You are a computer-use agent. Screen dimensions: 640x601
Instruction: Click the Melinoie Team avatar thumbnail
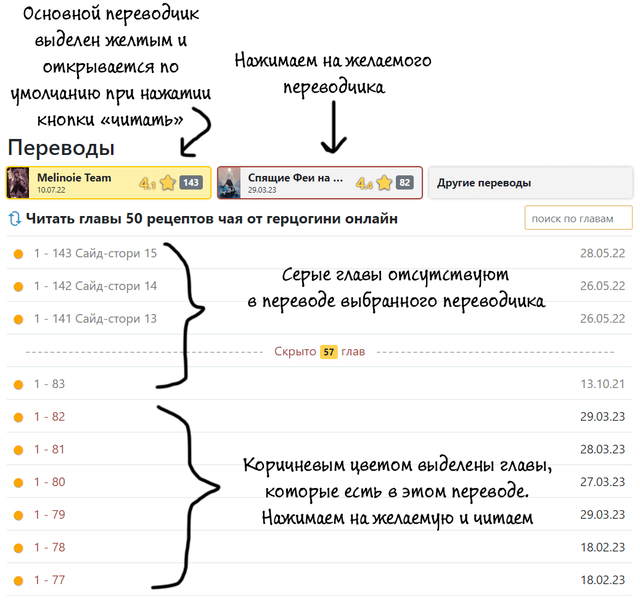pos(19,183)
